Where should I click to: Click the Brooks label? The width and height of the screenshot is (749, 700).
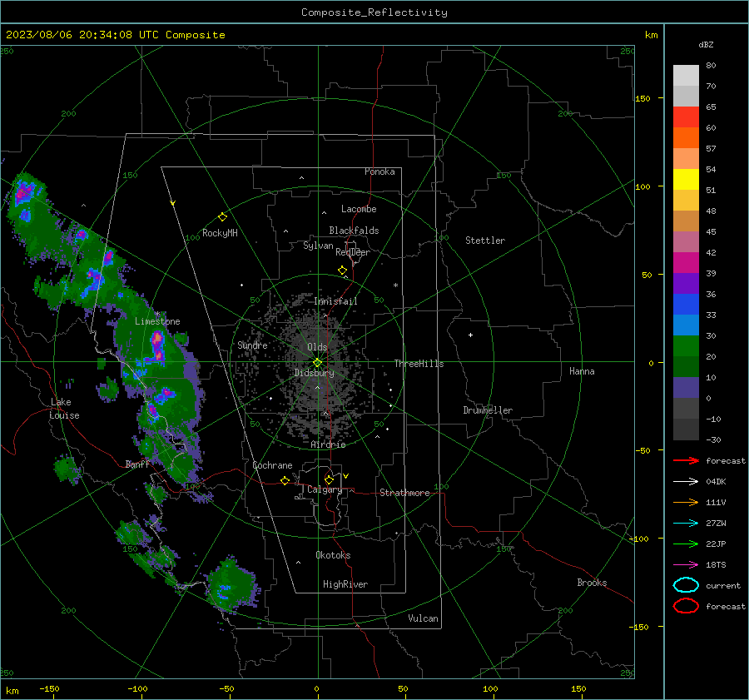click(592, 583)
